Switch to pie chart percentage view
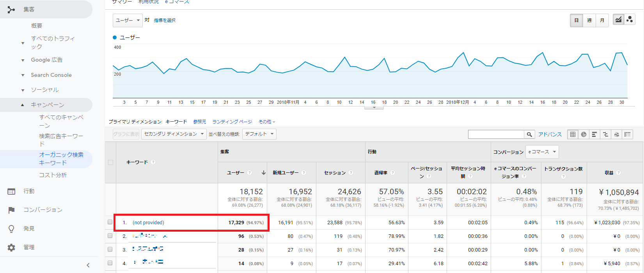The width and height of the screenshot is (644, 273). pyautogui.click(x=584, y=135)
